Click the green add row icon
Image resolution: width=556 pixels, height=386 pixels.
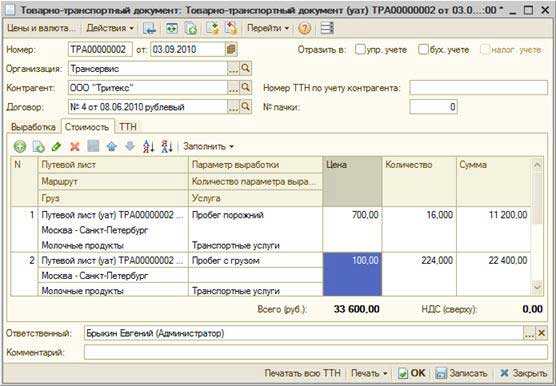click(x=20, y=146)
